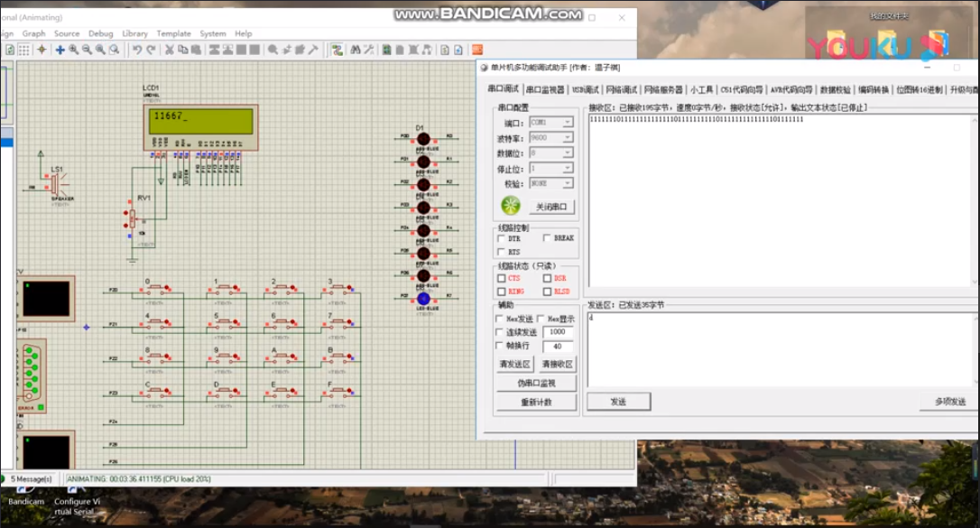Image resolution: width=980 pixels, height=528 pixels.
Task: Click the block move icon in Proteus toolbar
Action: [x=227, y=50]
